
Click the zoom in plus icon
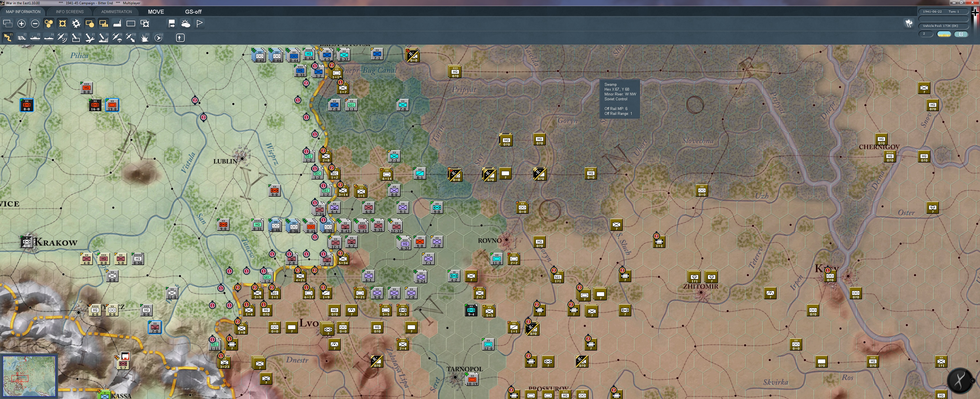tap(21, 24)
